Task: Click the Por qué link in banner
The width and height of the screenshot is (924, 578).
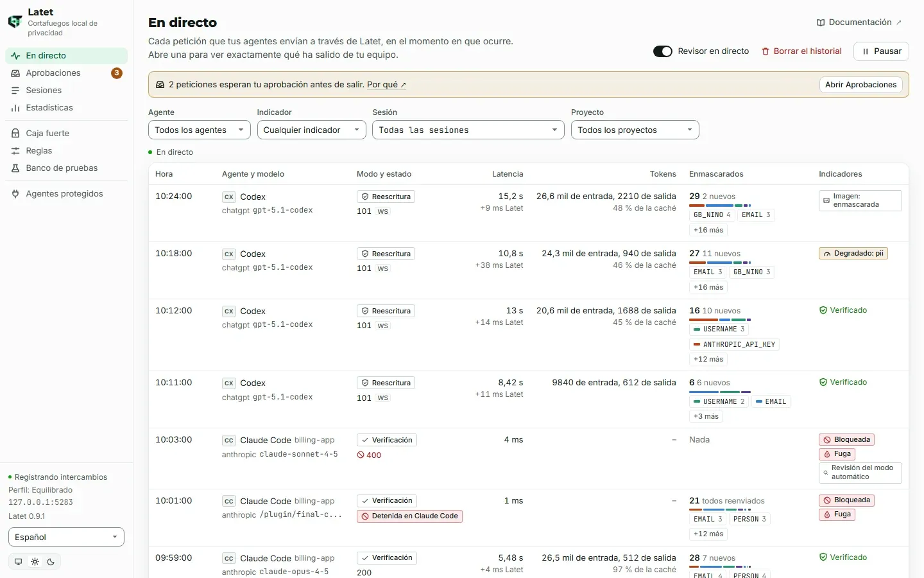Action: [386, 85]
